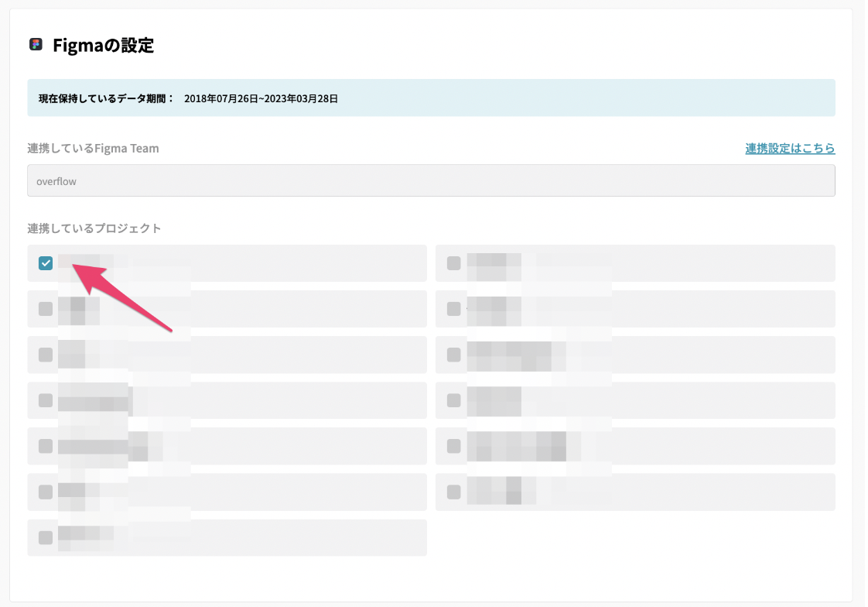Uncheck the checked project checkbox

pos(46,263)
